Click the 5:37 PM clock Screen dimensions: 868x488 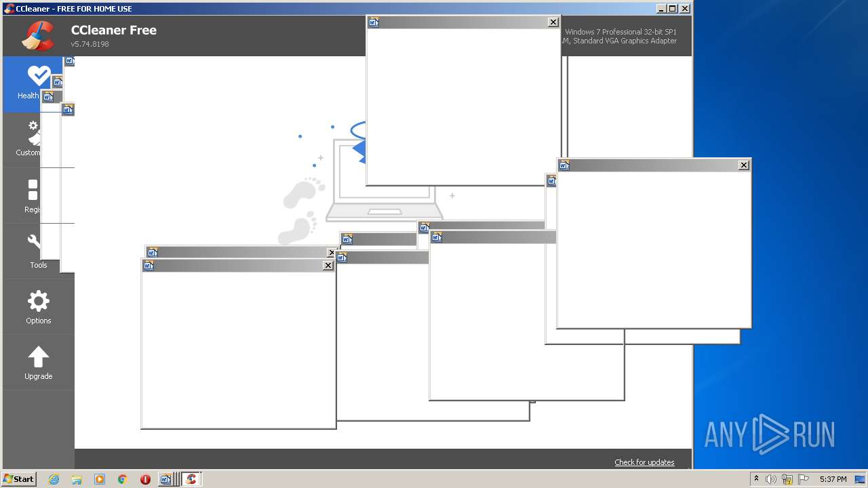(833, 479)
